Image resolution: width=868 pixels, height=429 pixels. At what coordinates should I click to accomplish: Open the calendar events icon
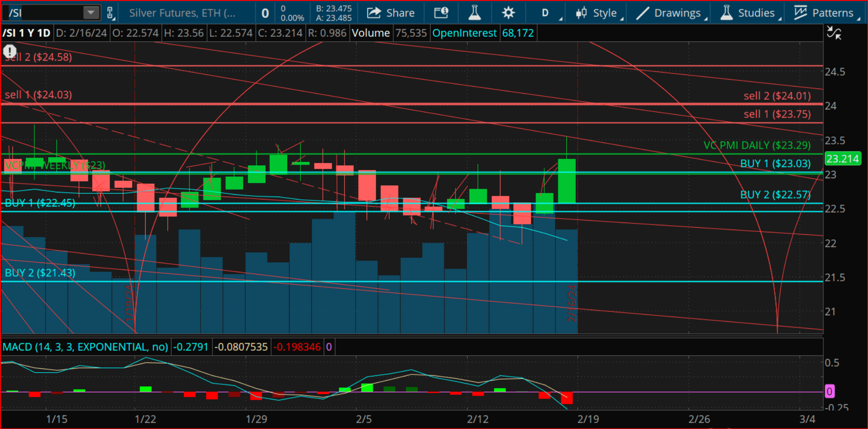(x=441, y=13)
